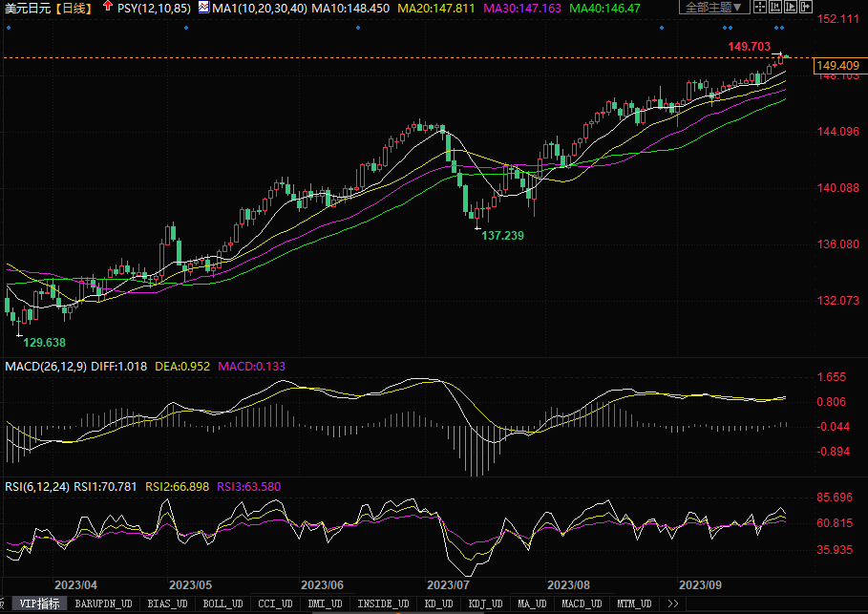868x614 pixels.
Task: Click the 2023/06 date axis label
Action: (322, 585)
